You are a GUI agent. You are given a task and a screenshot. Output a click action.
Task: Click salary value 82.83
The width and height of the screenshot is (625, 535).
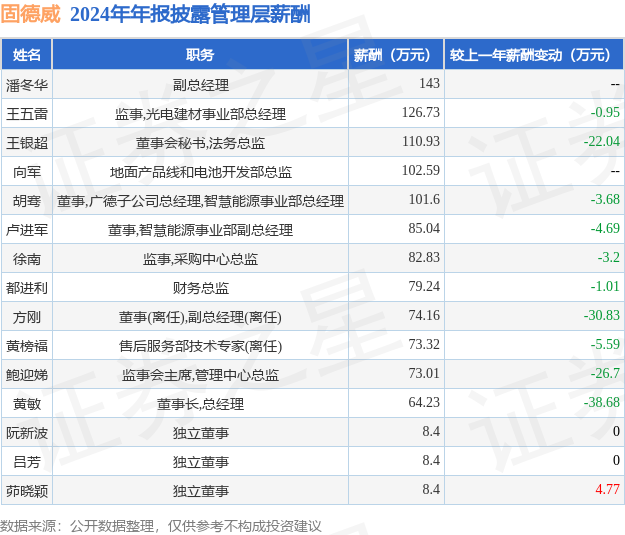click(424, 258)
